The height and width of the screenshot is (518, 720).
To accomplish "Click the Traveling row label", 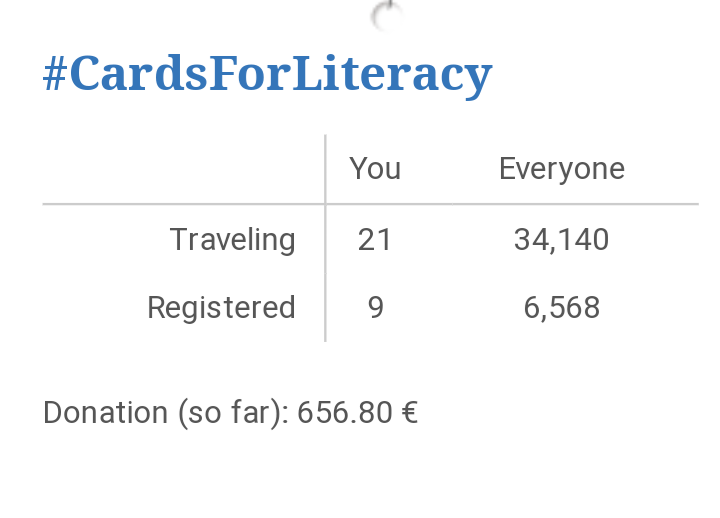I will click(232, 240).
